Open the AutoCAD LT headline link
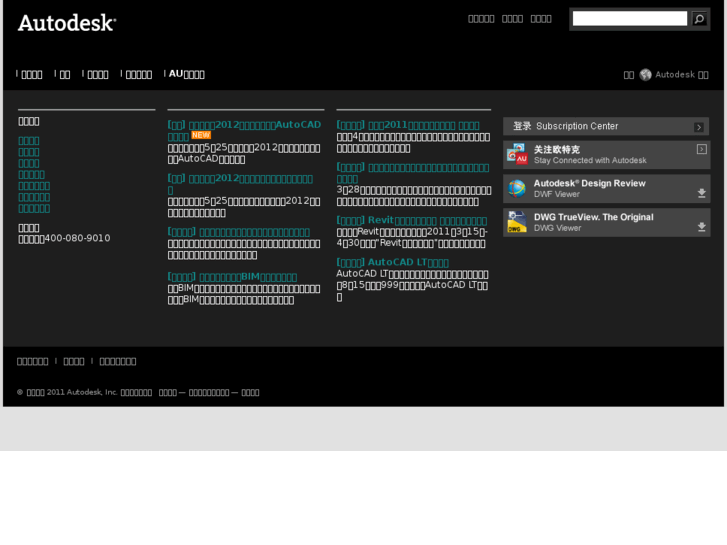The width and height of the screenshot is (727, 545). point(393,263)
